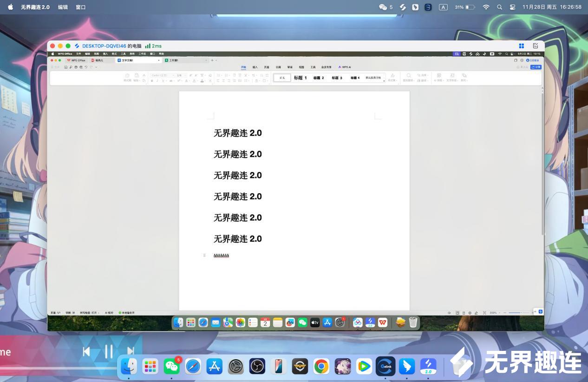588x382 pixels.
Task: Open the 开始 ribbon tab
Action: pos(243,67)
